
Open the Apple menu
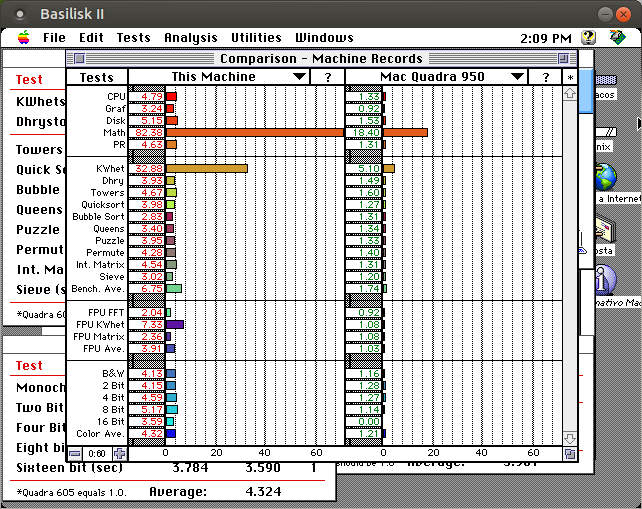pos(23,38)
